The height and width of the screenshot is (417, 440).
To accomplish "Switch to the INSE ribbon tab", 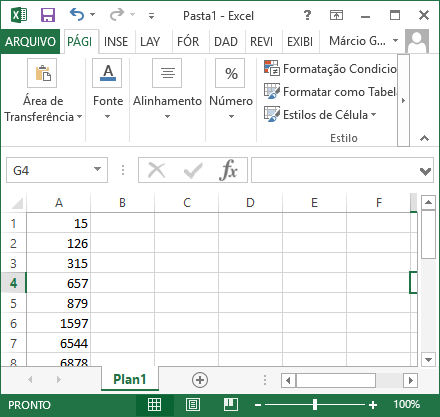I will coord(116,42).
